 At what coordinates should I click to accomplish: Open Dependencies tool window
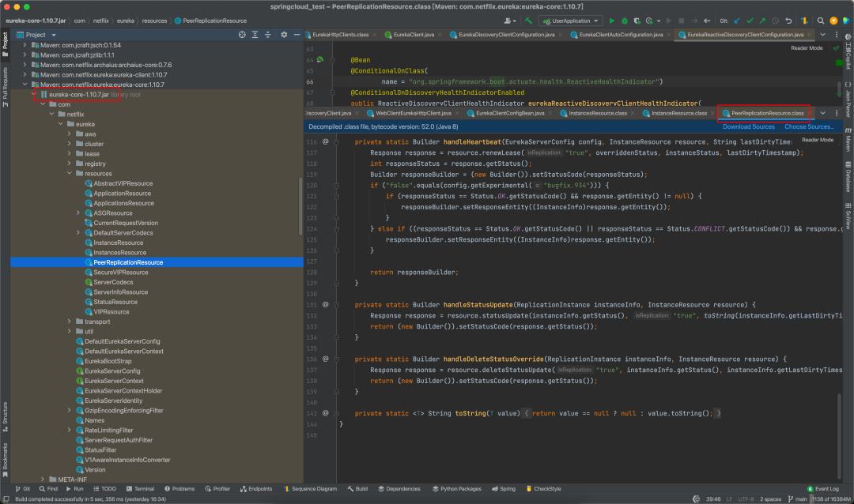399,489
